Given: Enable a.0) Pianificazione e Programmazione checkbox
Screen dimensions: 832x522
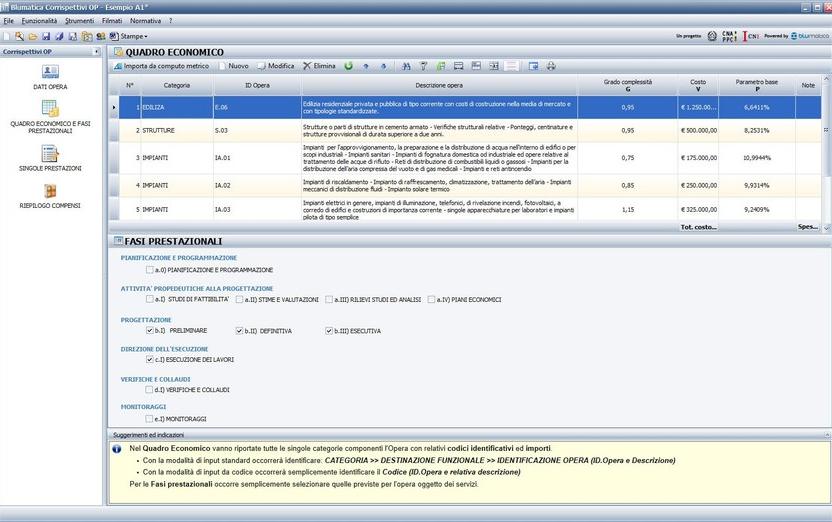Looking at the screenshot, I should tap(150, 270).
